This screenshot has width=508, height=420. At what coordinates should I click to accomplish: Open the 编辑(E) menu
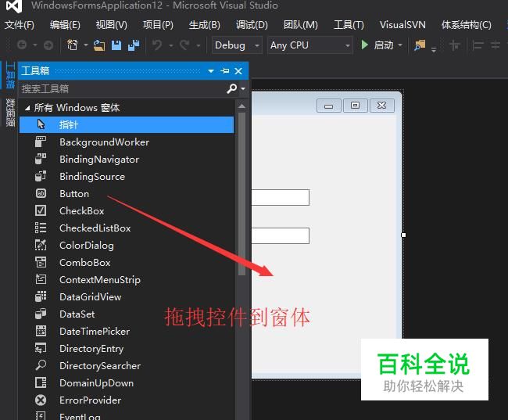pyautogui.click(x=65, y=25)
